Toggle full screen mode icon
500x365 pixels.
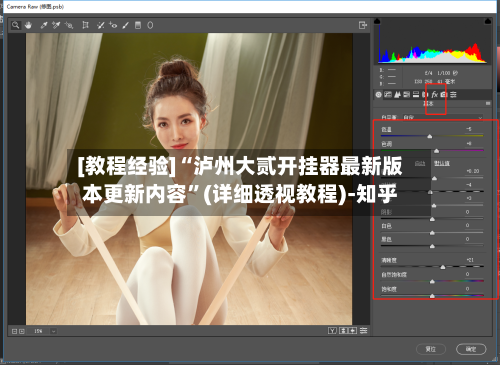pyautogui.click(x=363, y=25)
